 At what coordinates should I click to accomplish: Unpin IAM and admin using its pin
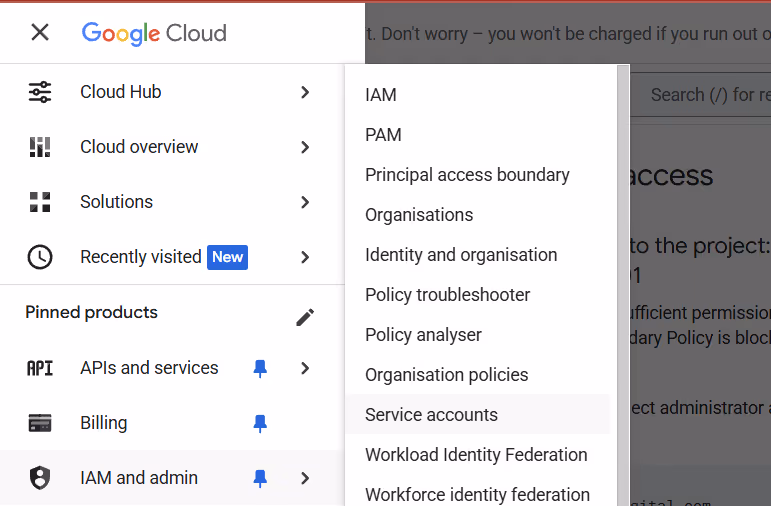260,478
